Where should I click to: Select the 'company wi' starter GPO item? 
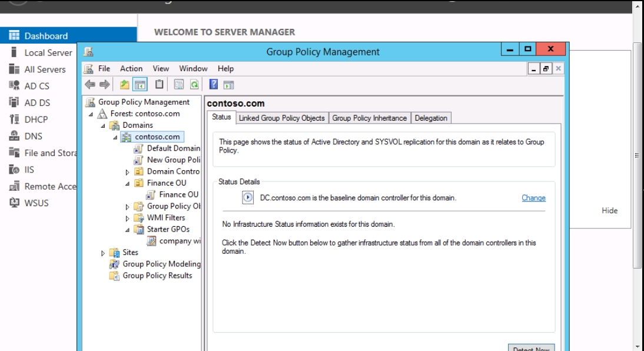[x=180, y=241]
